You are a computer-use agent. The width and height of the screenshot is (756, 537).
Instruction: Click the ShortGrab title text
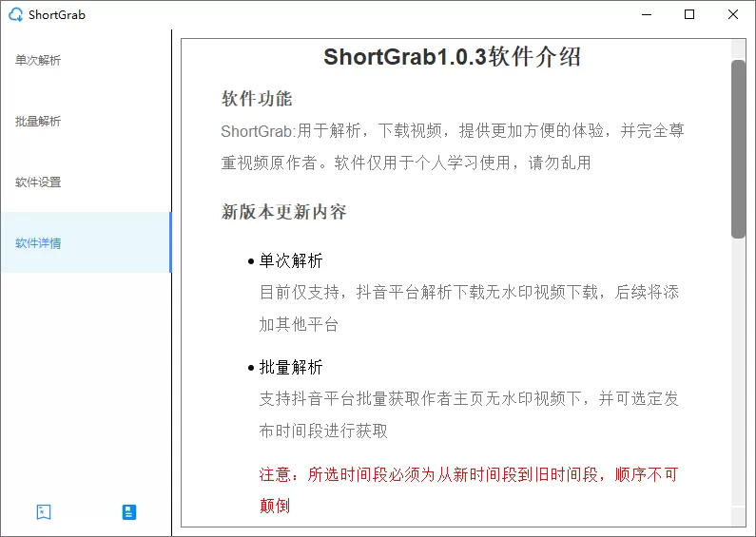(x=57, y=15)
